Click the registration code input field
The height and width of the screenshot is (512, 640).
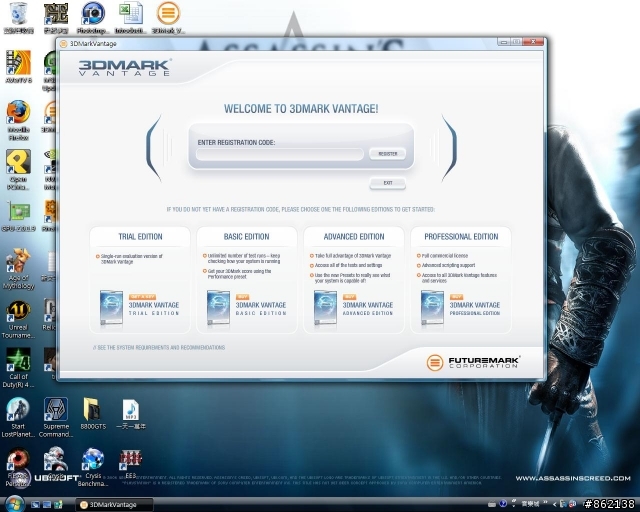coord(280,154)
